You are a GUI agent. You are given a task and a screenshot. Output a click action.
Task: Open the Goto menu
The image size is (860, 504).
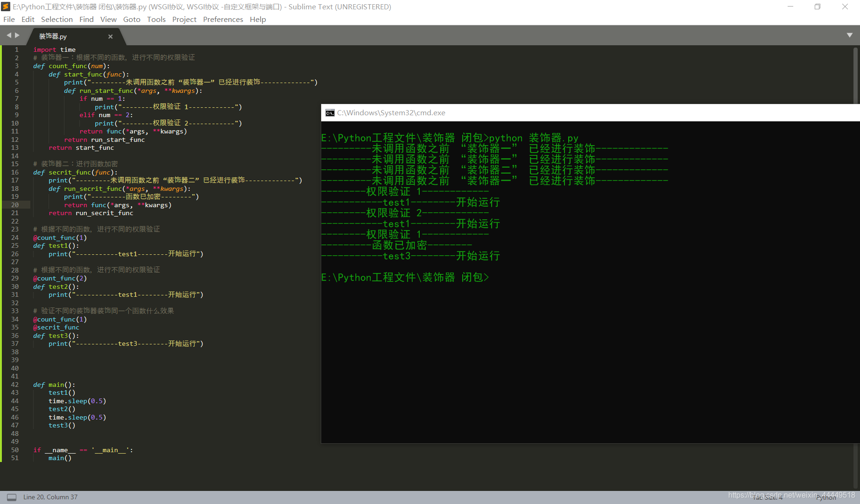pyautogui.click(x=132, y=19)
